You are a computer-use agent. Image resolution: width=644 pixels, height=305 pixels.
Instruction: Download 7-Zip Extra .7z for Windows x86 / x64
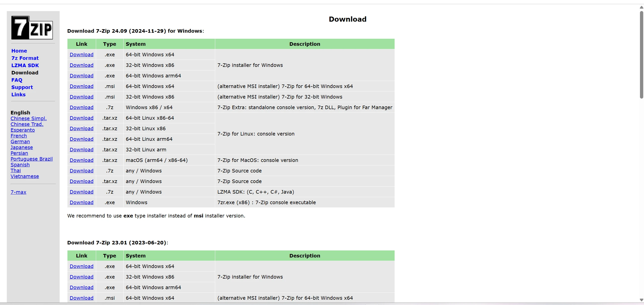coord(82,107)
